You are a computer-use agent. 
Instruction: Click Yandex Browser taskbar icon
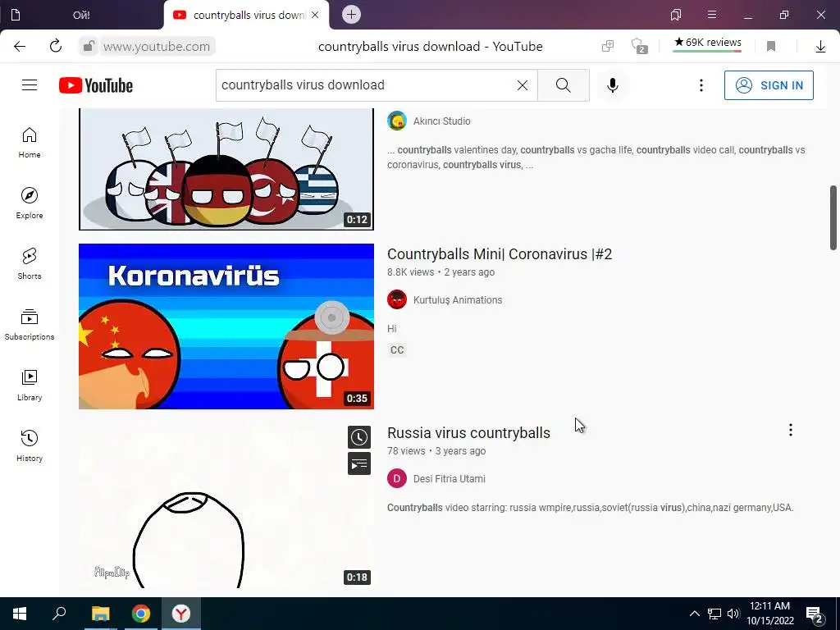coord(181,614)
